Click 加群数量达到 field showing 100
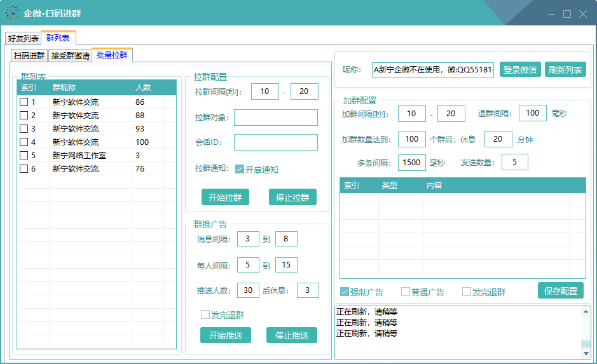 point(412,139)
